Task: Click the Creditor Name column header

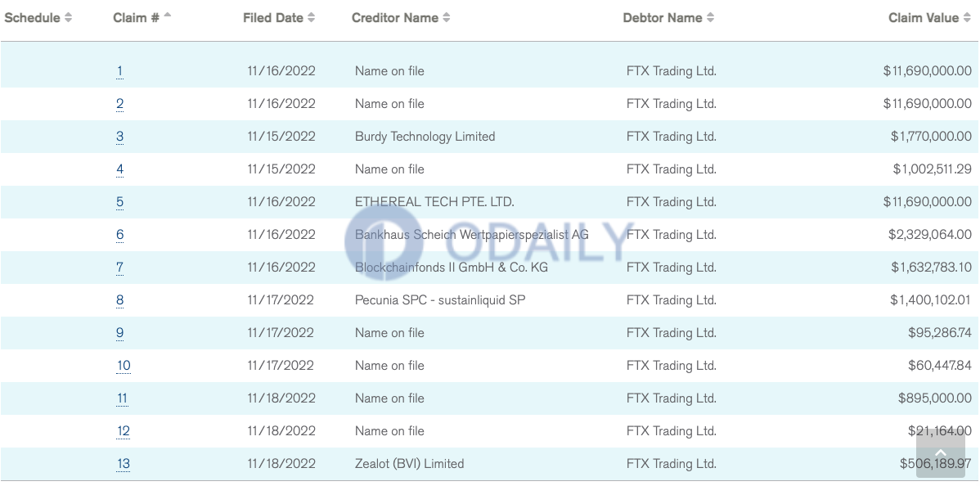Action: [395, 17]
